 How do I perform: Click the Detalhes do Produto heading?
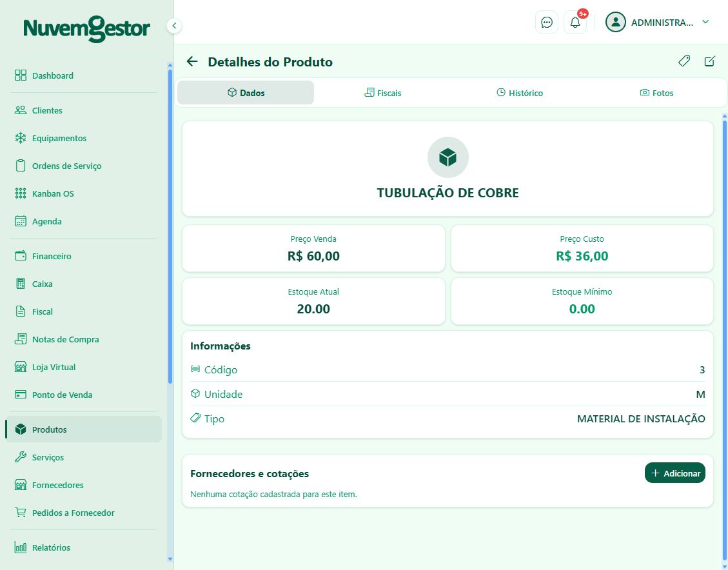[270, 62]
